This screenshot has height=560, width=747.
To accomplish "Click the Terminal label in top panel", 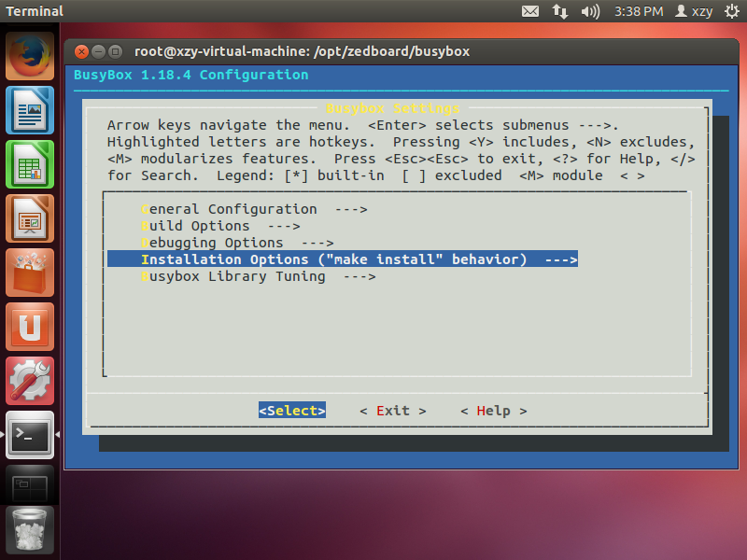I will [x=35, y=11].
